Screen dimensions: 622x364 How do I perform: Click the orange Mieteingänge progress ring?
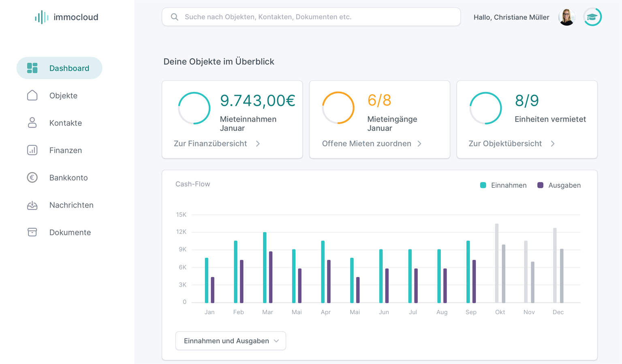click(x=338, y=108)
